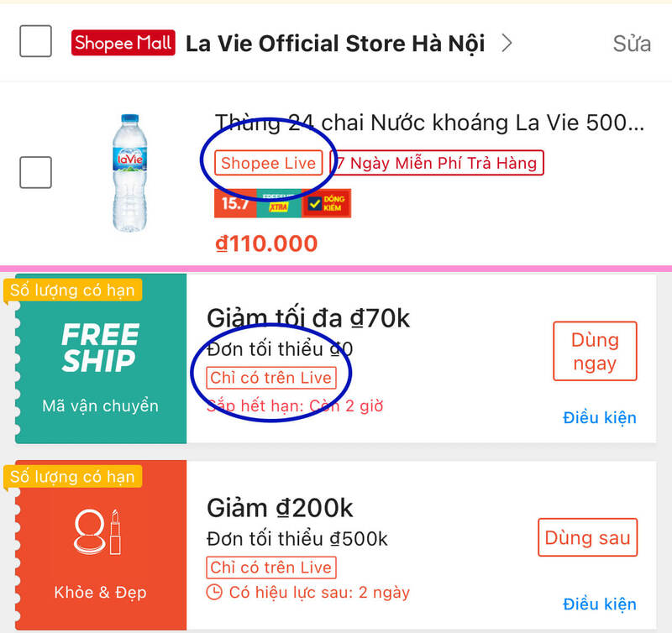Screen dimensions: 672x633
Task: Click the 'Dùng ngay' voucher button
Action: click(595, 351)
